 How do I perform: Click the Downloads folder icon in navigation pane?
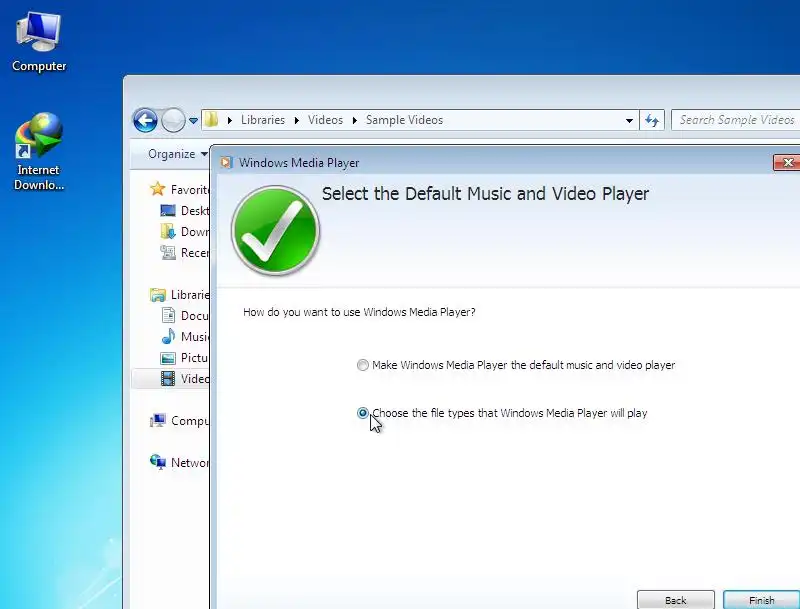(168, 232)
